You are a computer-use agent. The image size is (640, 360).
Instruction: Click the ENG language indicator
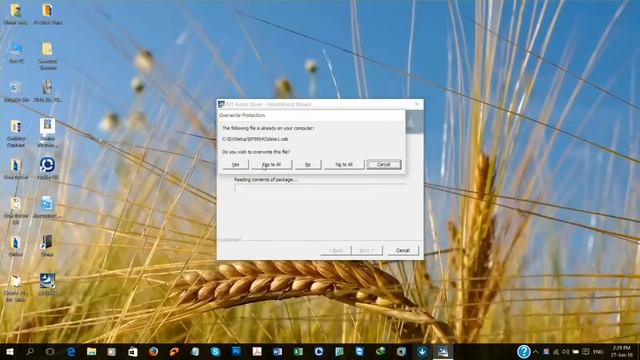tap(598, 351)
